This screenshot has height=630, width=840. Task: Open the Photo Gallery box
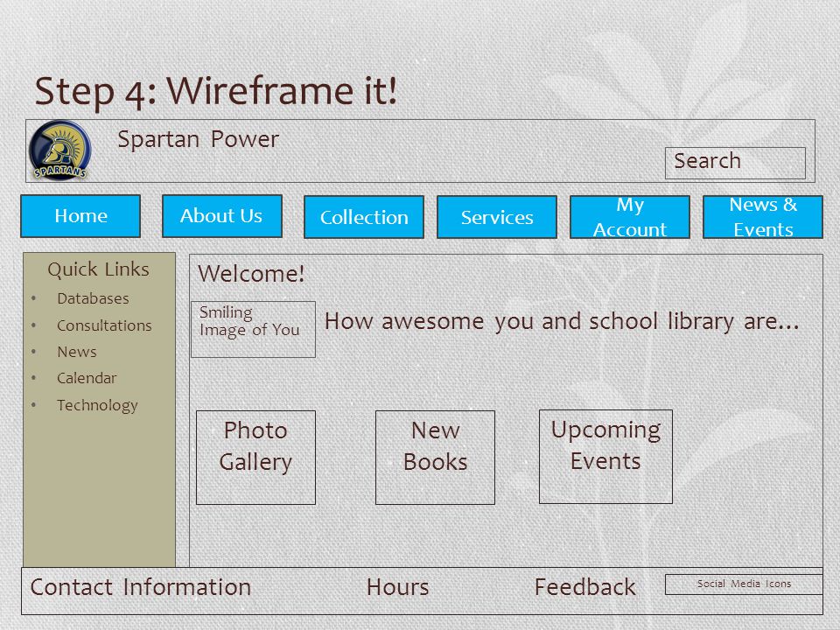[255, 458]
